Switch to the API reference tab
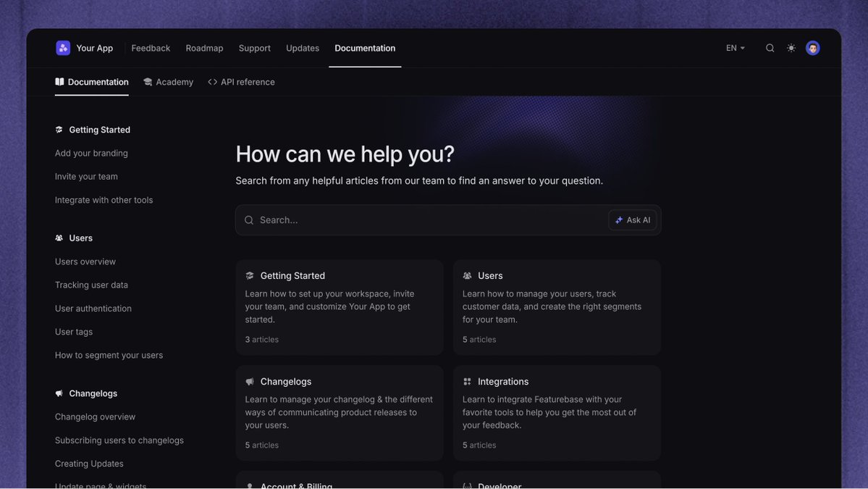 241,82
